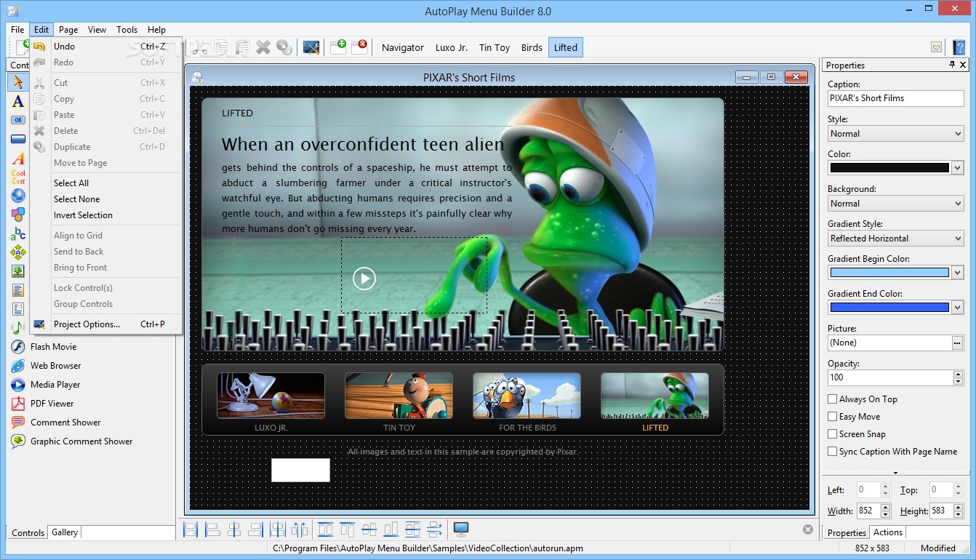
Task: Open the Tools menu
Action: click(127, 30)
